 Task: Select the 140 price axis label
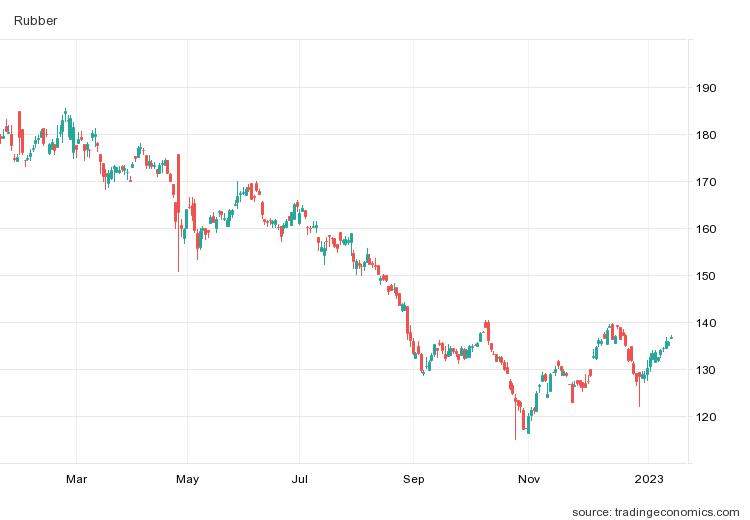[x=707, y=323]
